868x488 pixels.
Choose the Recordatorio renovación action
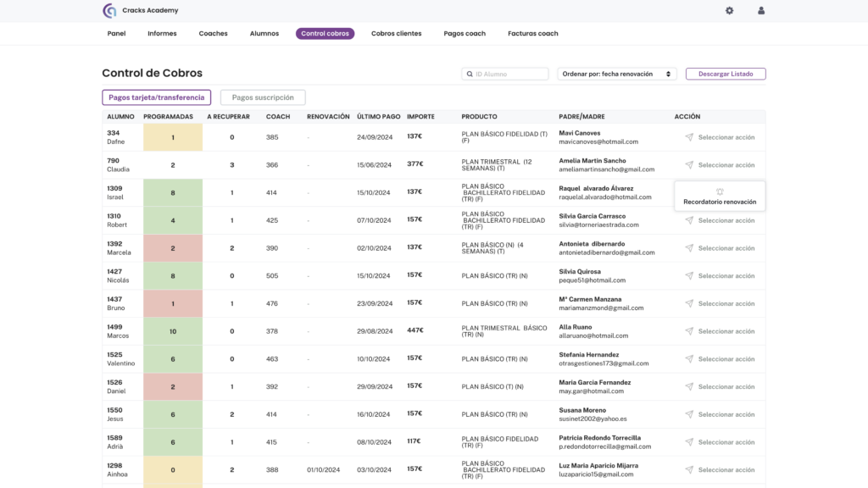[x=720, y=202]
